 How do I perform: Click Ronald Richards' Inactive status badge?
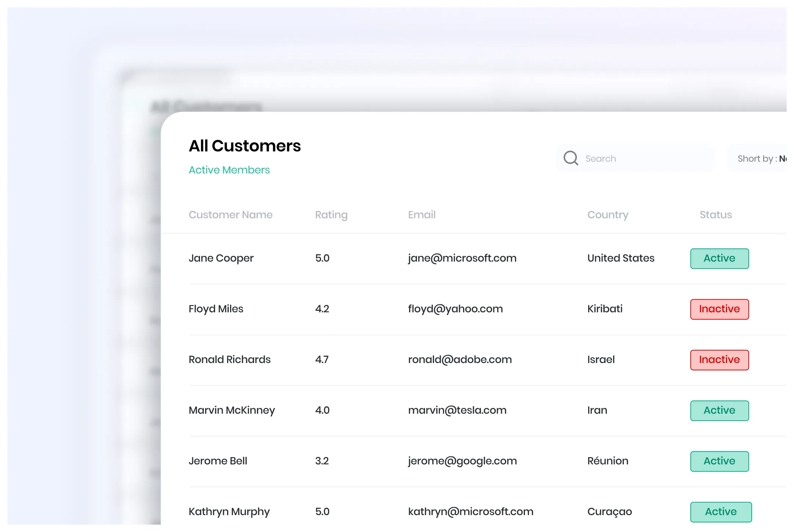pos(719,360)
